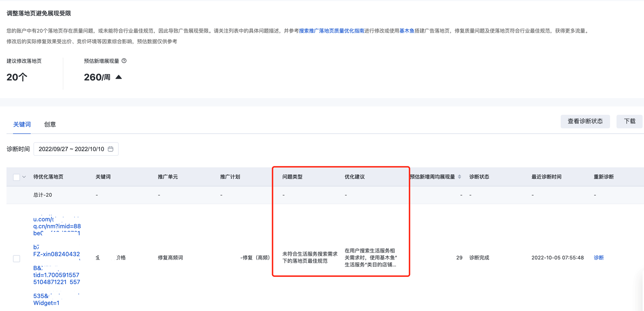The height and width of the screenshot is (311, 644).
Task: Click the truncated 优化建议 cell text
Action: [370, 257]
